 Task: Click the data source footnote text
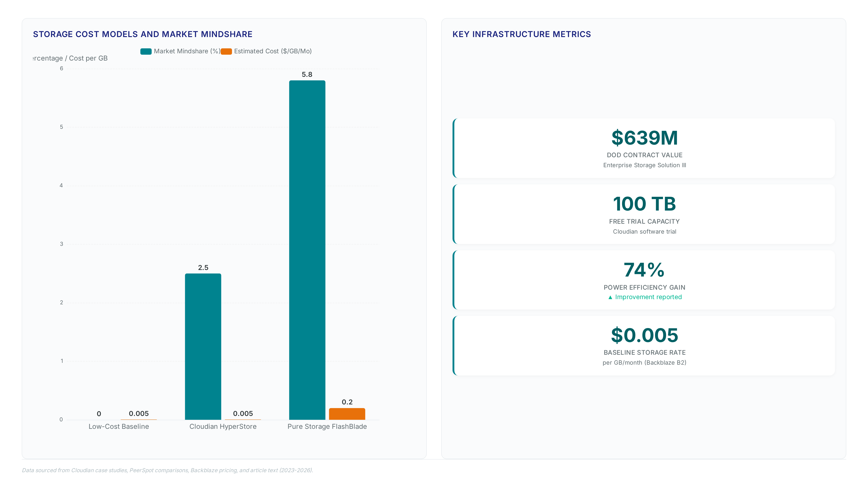pos(167,470)
